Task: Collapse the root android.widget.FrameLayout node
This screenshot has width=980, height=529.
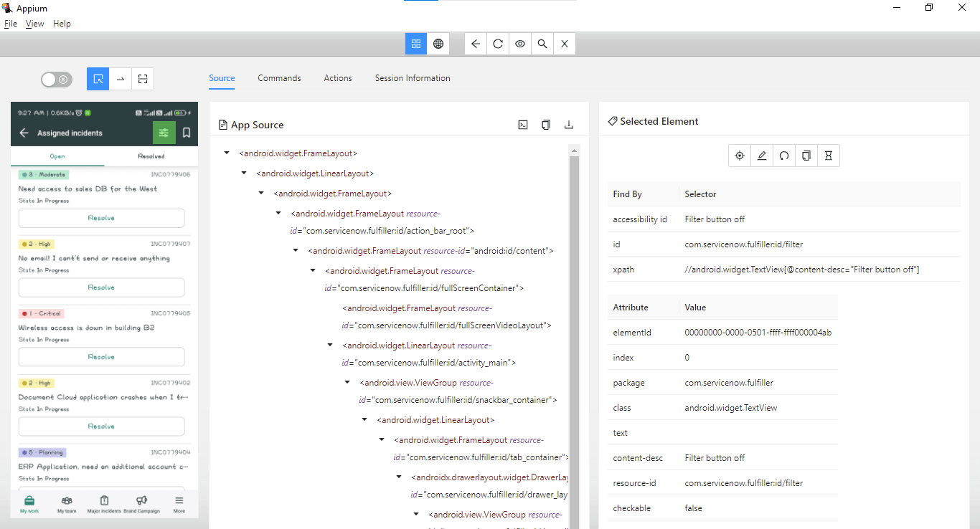Action: pos(227,153)
